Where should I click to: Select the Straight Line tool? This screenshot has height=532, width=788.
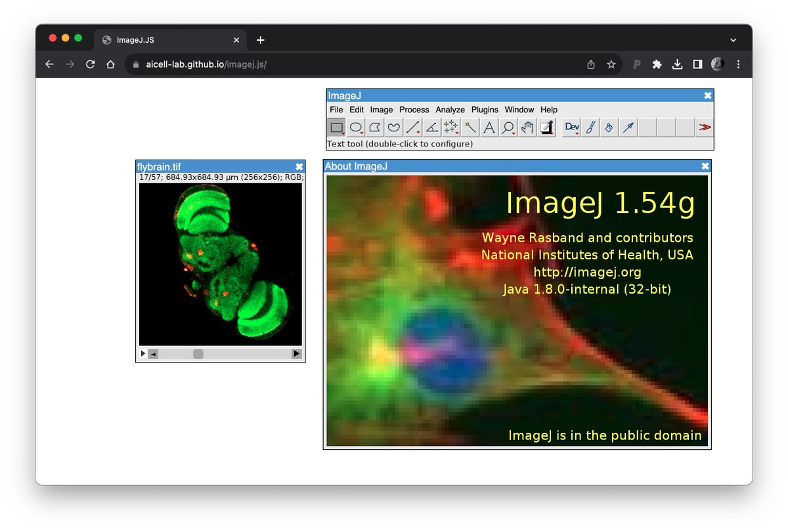click(x=413, y=127)
